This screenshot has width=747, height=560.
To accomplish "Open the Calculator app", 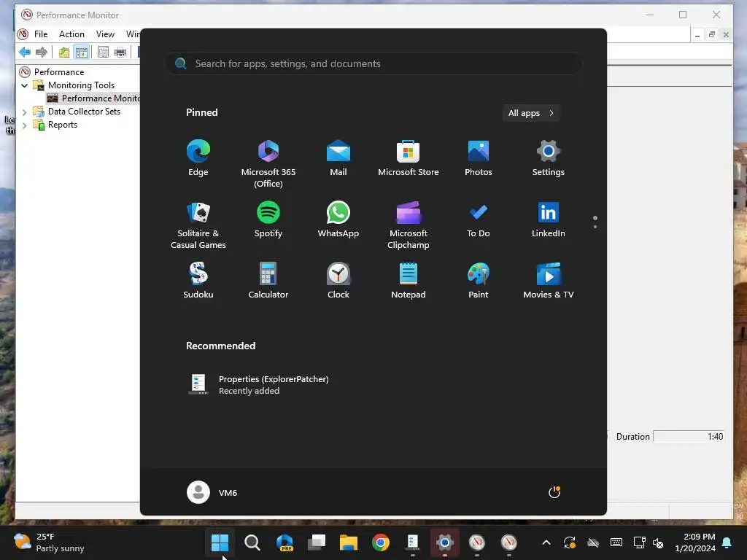I will 268,281.
